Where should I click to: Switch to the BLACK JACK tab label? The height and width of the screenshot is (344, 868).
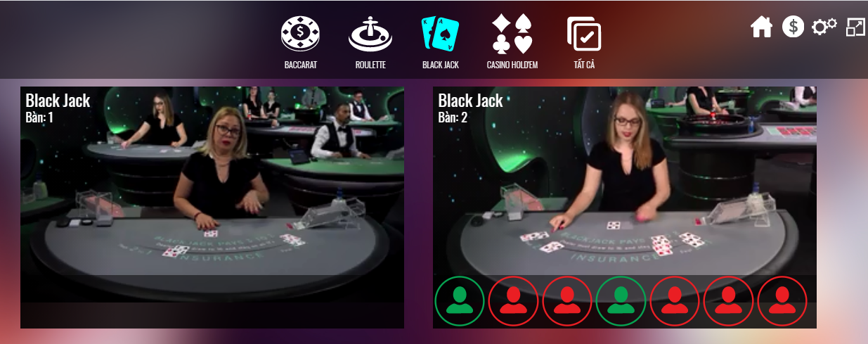click(441, 65)
